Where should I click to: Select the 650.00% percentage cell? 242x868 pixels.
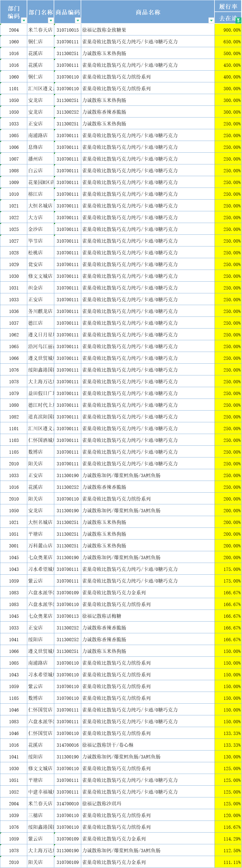click(228, 42)
